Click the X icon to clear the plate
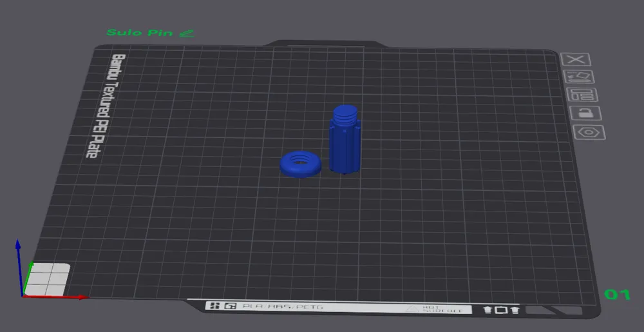This screenshot has width=644, height=332. coord(575,59)
